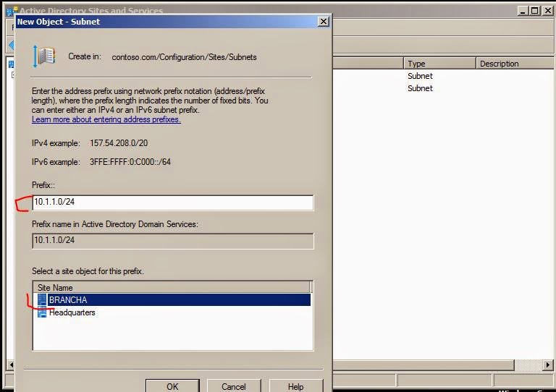The width and height of the screenshot is (556, 392).
Task: Close the Active Directory Sites and Services window
Action: tap(547, 11)
